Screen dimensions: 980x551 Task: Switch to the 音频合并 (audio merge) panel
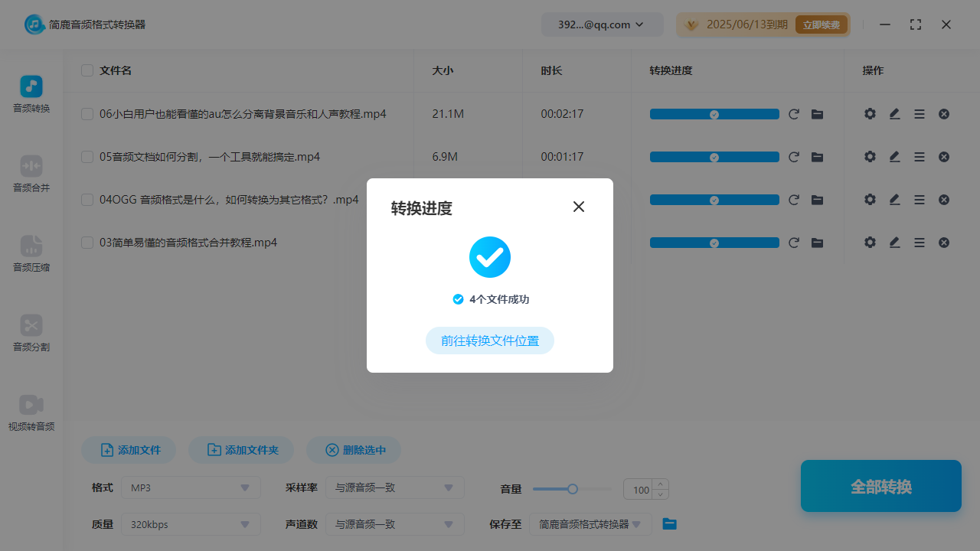pos(31,174)
